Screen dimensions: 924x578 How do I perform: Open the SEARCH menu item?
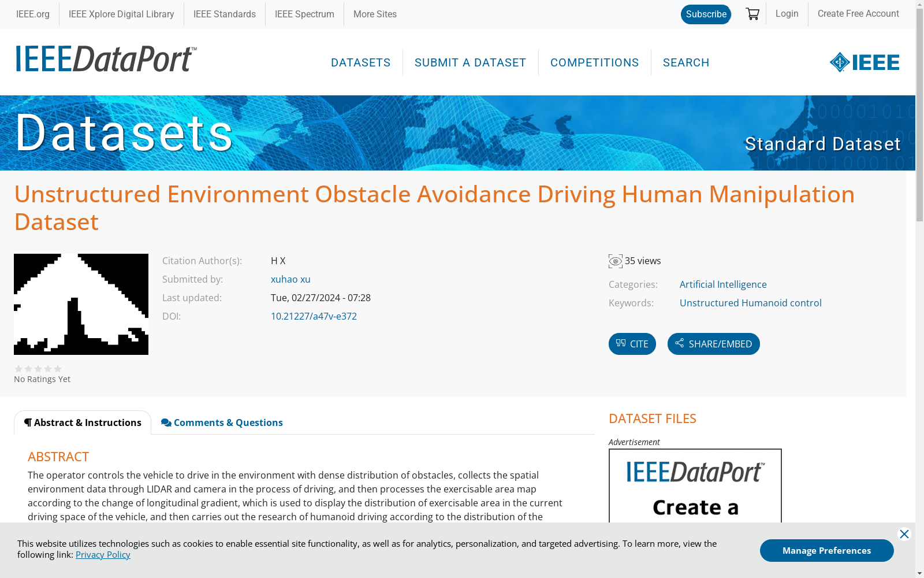(x=686, y=62)
